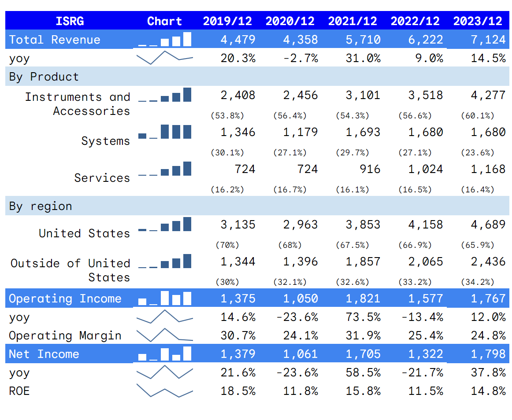Click the Systems bar sparkline

[165, 132]
